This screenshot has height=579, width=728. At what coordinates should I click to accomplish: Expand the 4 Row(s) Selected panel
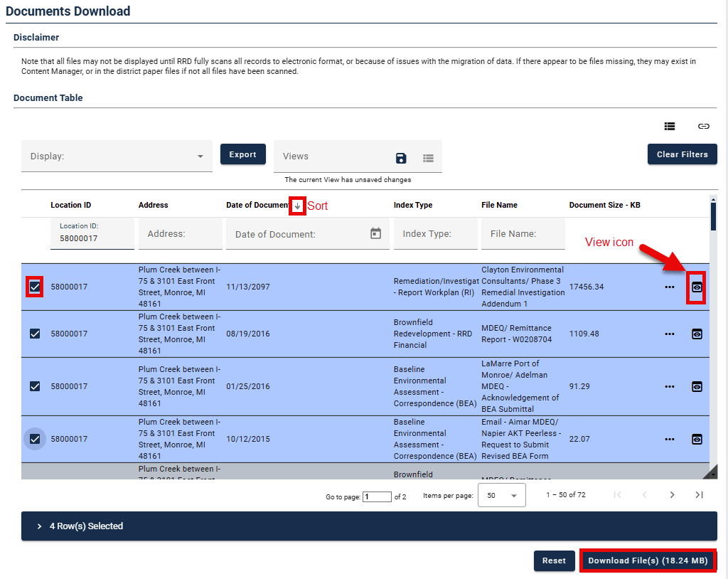coord(369,526)
